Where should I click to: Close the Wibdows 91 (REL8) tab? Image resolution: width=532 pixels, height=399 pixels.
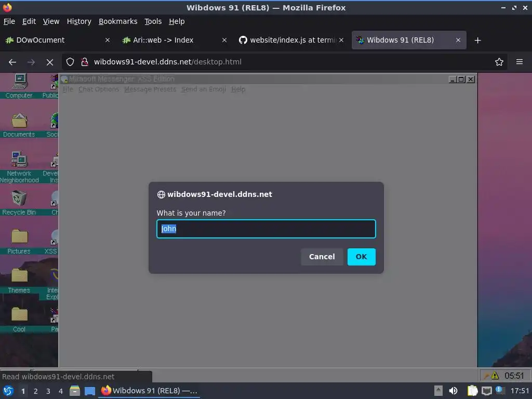458,40
